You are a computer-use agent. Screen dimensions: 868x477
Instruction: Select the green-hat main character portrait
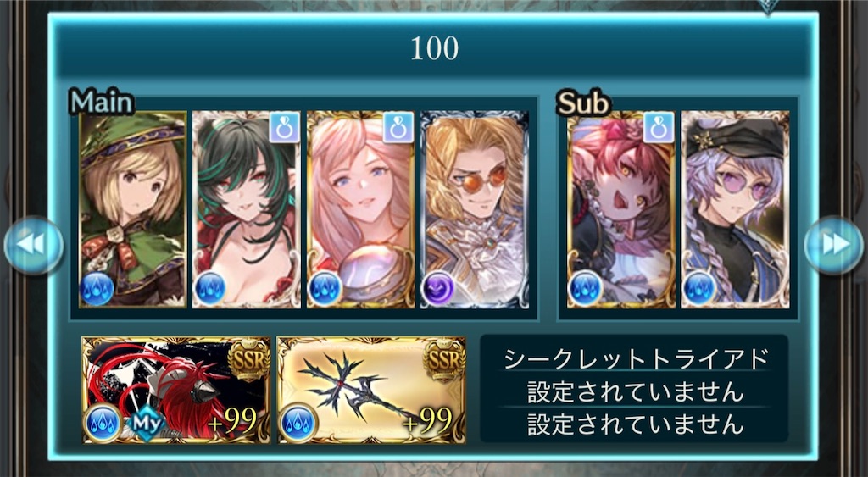click(133, 209)
